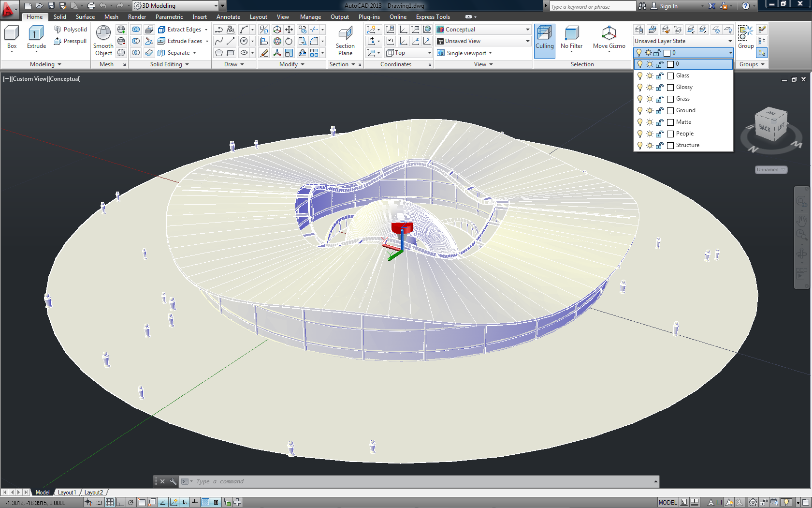The width and height of the screenshot is (812, 508).
Task: Click the Structure layer color swatch
Action: coord(670,146)
